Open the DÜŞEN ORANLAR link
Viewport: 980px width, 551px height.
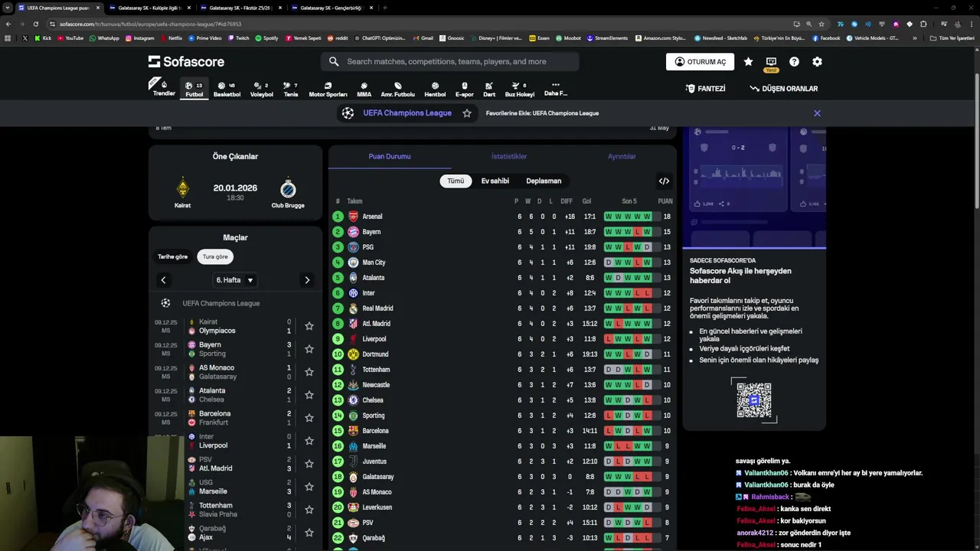pos(783,89)
